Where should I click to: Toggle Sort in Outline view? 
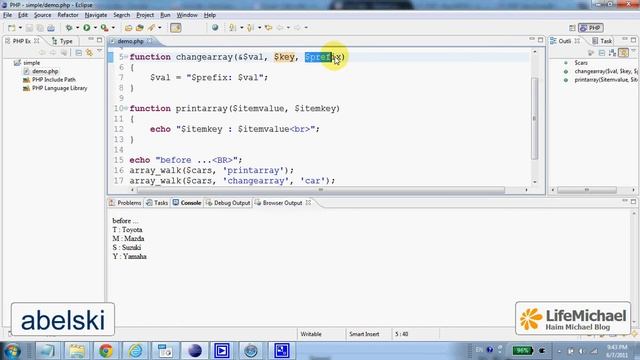click(x=612, y=52)
